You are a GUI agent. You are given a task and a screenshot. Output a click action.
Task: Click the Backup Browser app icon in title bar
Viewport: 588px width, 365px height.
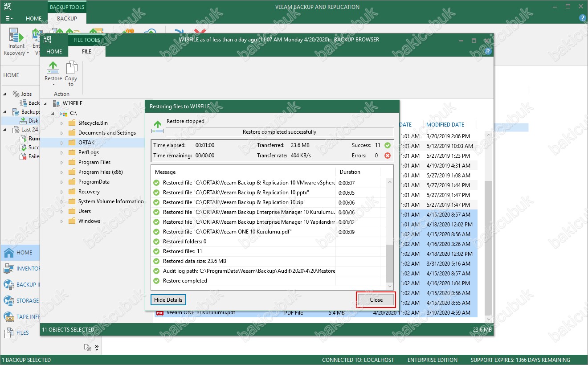coord(47,40)
